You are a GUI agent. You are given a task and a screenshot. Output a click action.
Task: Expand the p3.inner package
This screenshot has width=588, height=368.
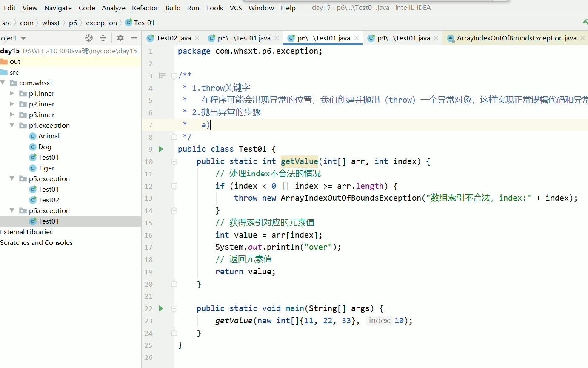(x=12, y=115)
